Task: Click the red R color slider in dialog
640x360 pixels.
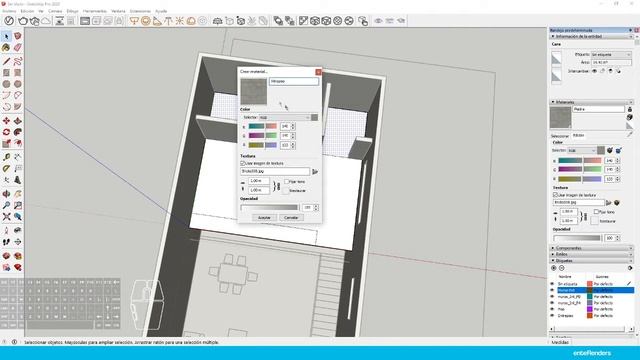Action: [262, 127]
